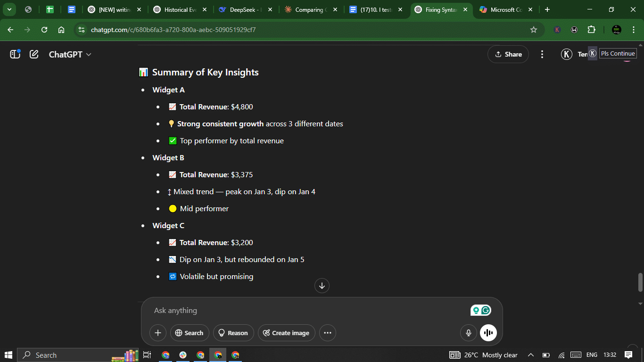Click the microphone dictate button
The width and height of the screenshot is (644, 362).
click(469, 333)
